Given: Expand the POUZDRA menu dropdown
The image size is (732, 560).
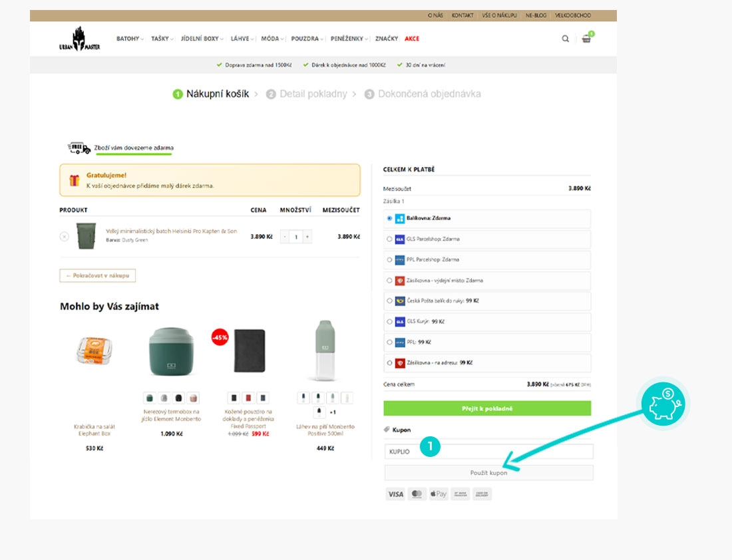Looking at the screenshot, I should click(x=307, y=39).
